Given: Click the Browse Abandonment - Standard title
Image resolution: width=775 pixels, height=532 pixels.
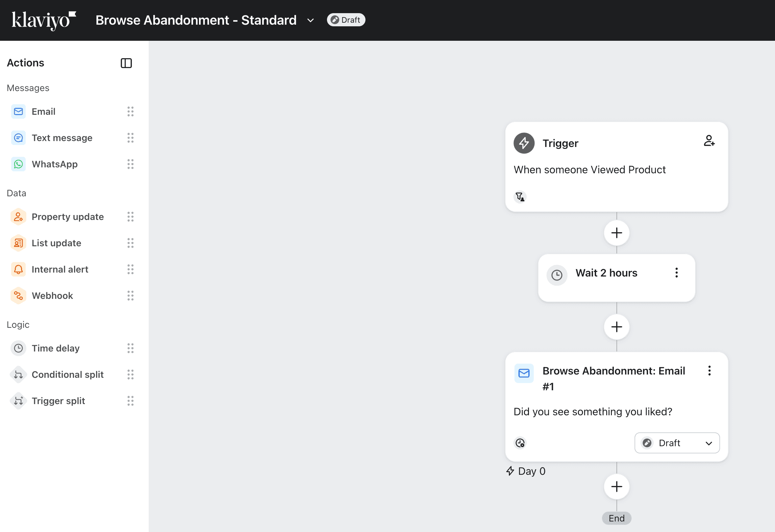Looking at the screenshot, I should pyautogui.click(x=196, y=20).
